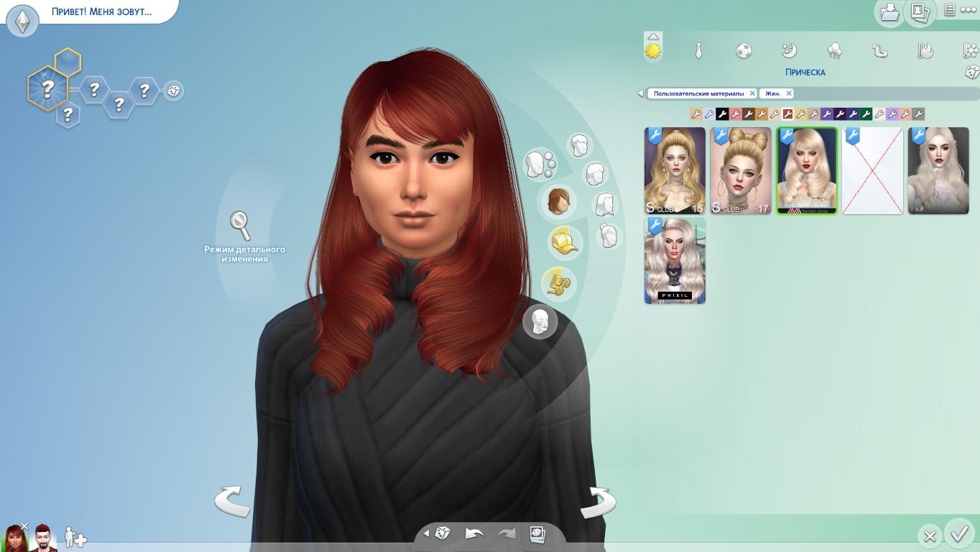
Task: Pick the dark brown hair swatch
Action: point(748,114)
